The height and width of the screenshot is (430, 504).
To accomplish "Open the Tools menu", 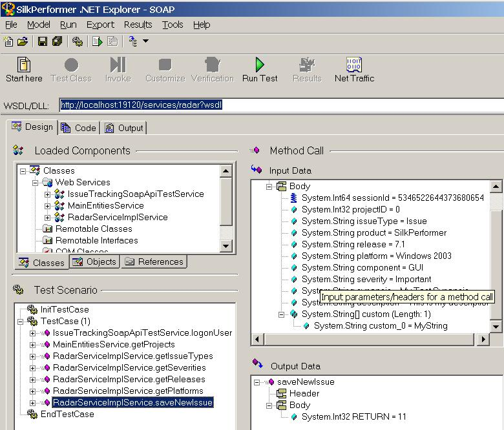I will 173,25.
